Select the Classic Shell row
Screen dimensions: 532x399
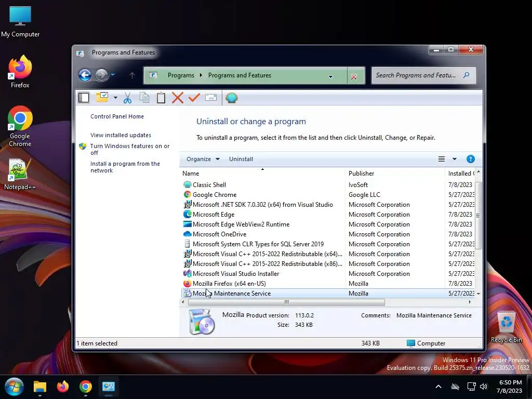(327, 184)
